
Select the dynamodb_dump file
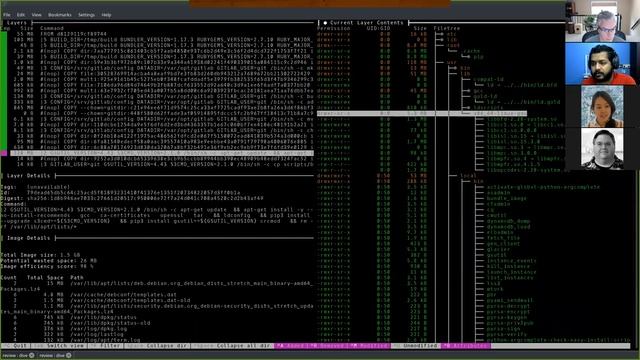click(x=508, y=221)
